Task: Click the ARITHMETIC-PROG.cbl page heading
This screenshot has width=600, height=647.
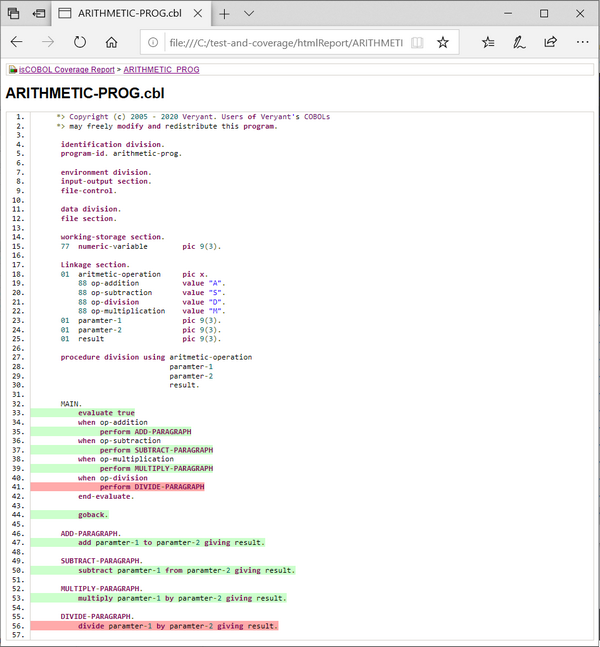Action: click(x=85, y=93)
